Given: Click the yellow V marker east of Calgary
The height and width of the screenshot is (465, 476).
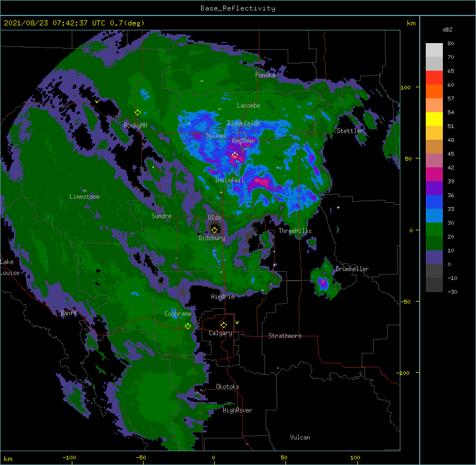Looking at the screenshot, I should tap(237, 323).
